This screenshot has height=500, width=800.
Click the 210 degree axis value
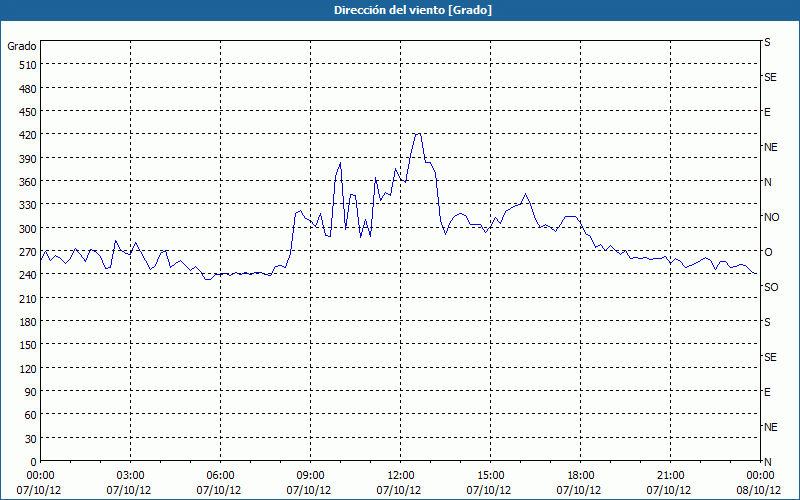(29, 298)
